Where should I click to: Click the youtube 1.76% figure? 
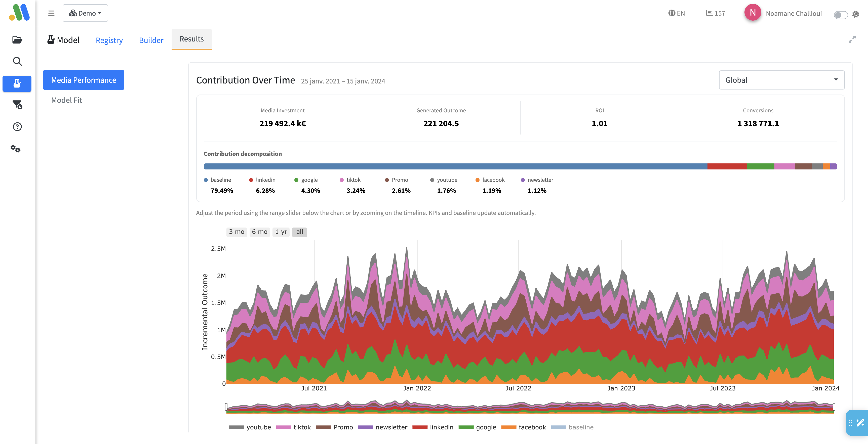tap(446, 191)
